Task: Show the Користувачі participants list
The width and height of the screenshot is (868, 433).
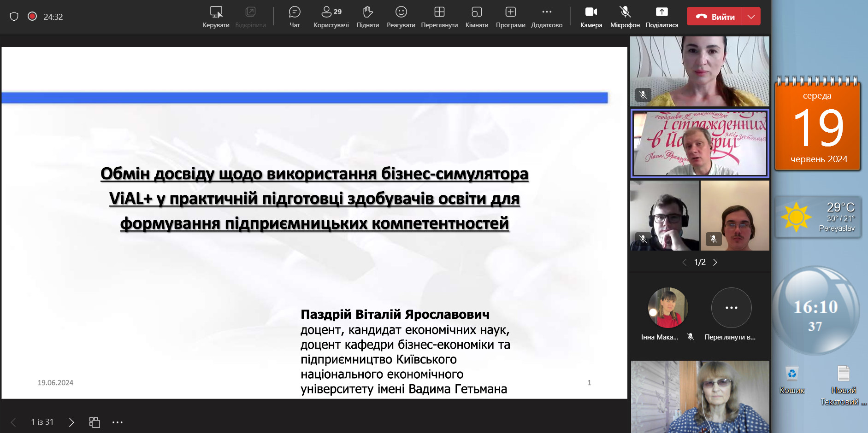Action: [331, 17]
